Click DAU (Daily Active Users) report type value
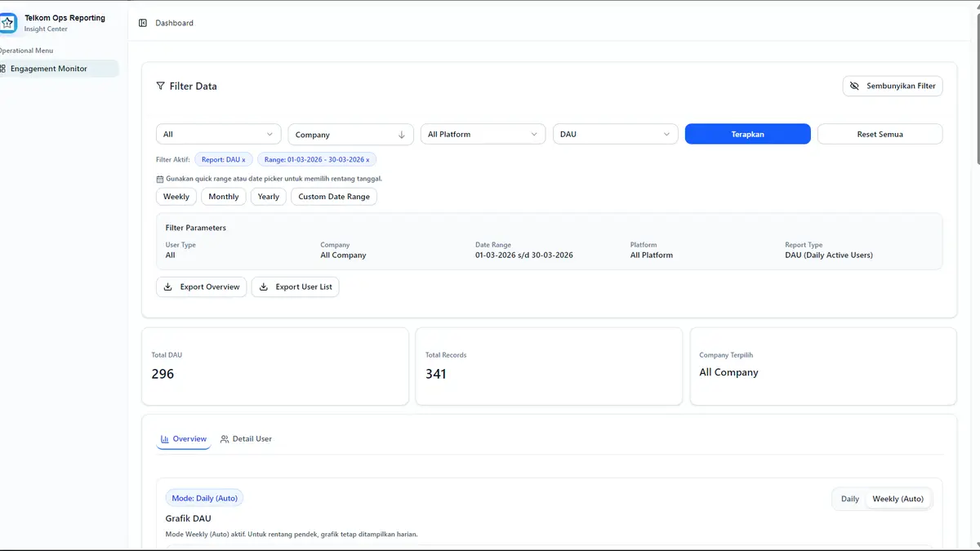980x551 pixels. [x=829, y=256]
